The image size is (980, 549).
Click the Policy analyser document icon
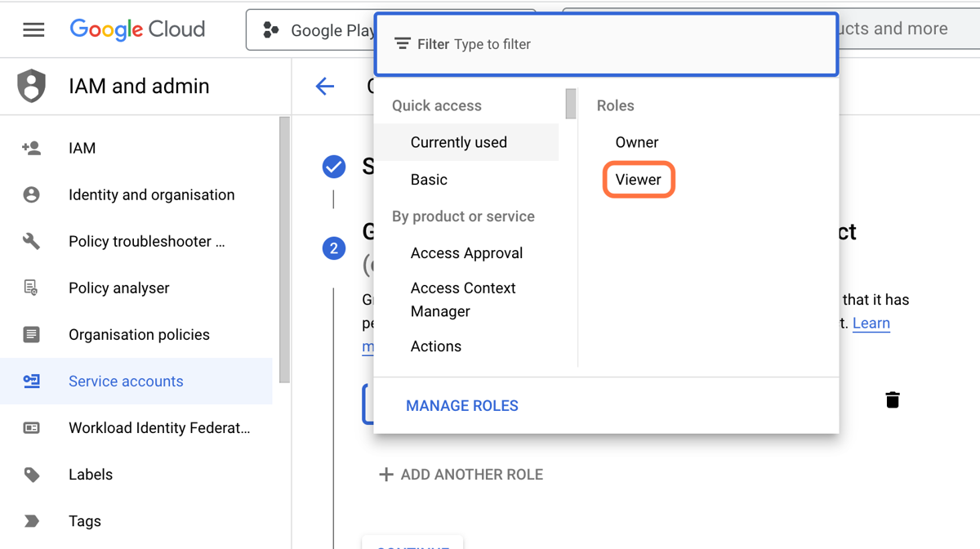tap(32, 288)
